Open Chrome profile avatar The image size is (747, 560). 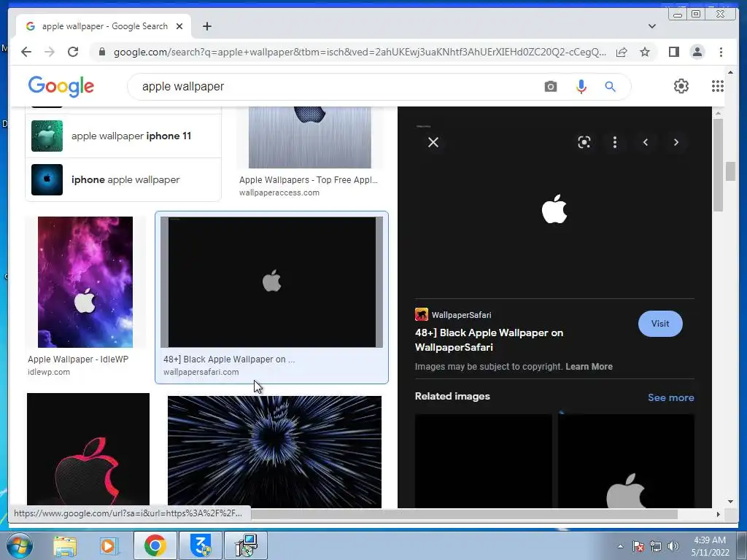tap(697, 52)
